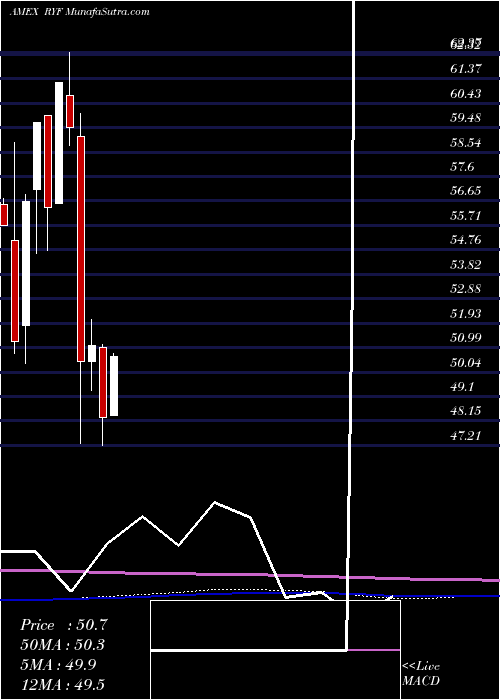Click the 54.76 price axis label
The width and height of the screenshot is (500, 700).
pyautogui.click(x=466, y=240)
